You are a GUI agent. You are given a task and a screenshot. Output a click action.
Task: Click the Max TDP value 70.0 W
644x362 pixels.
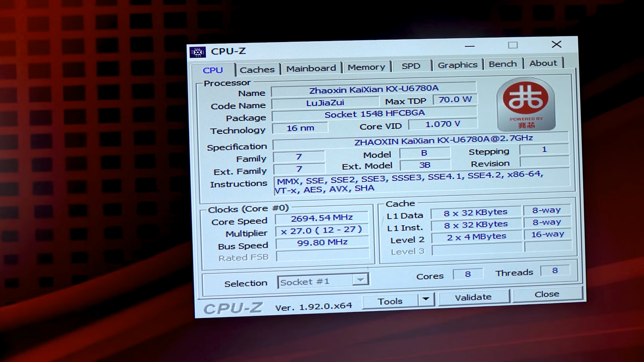(455, 100)
